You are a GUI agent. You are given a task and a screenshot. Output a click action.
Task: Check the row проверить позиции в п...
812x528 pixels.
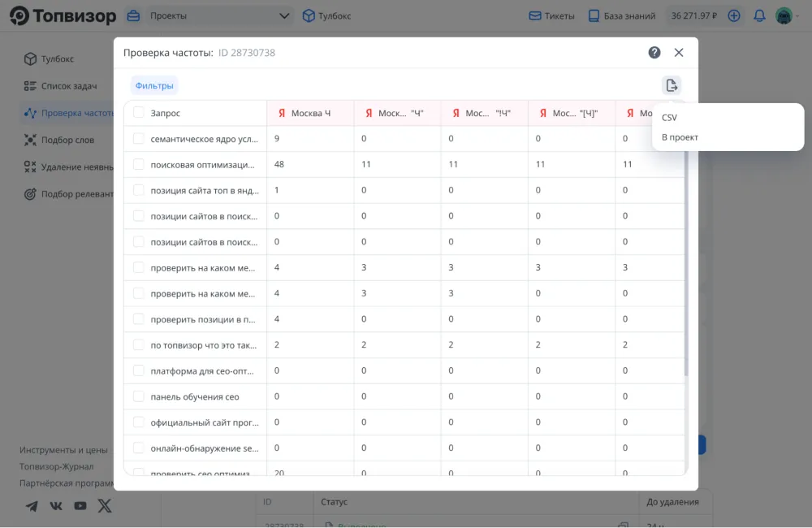tap(138, 318)
